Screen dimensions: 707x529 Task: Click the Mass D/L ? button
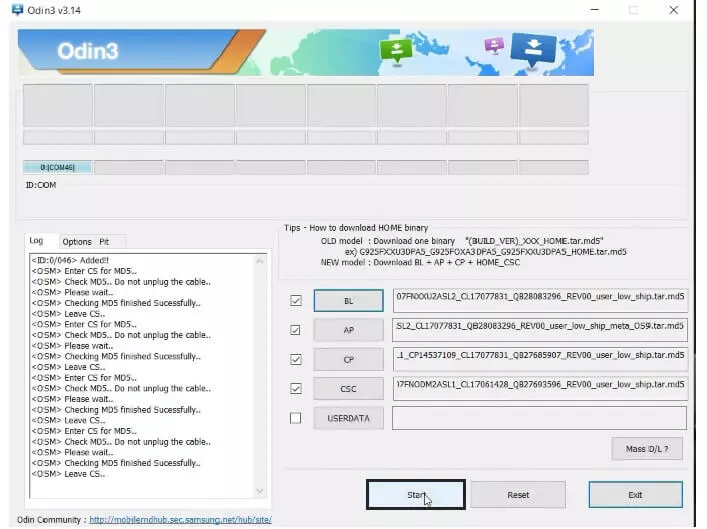coord(647,449)
